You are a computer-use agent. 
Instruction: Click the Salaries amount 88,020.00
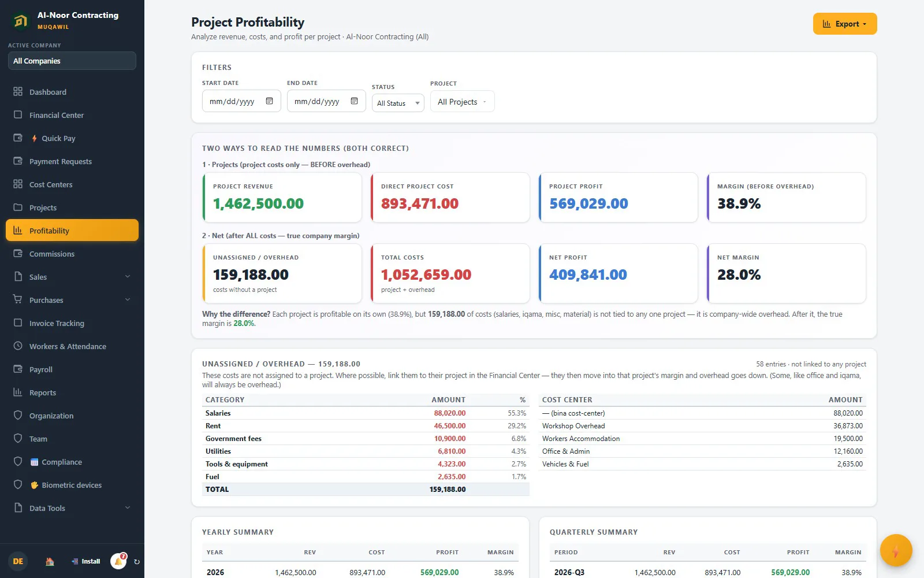(450, 413)
